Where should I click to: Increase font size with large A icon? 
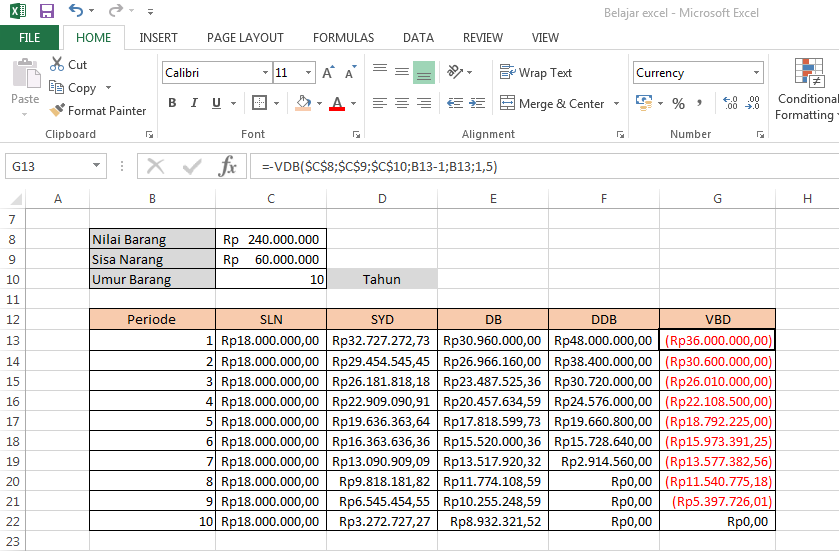pyautogui.click(x=328, y=72)
